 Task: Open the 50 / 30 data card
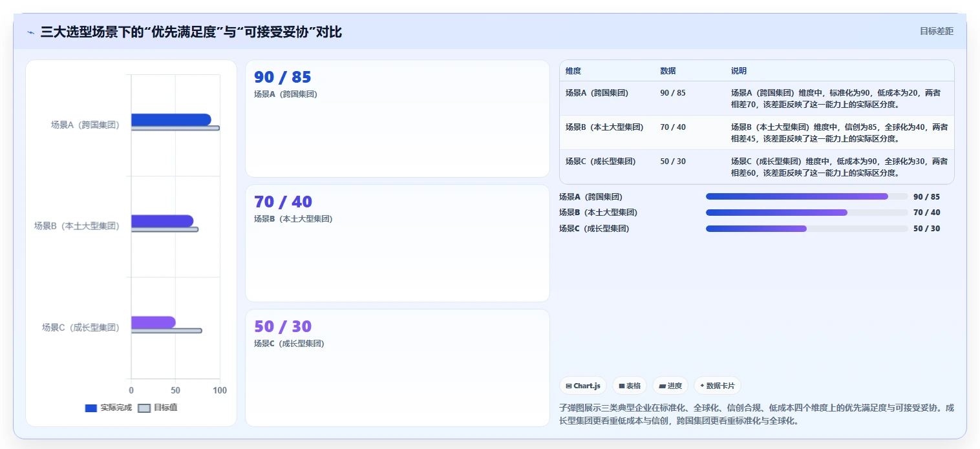click(x=398, y=368)
